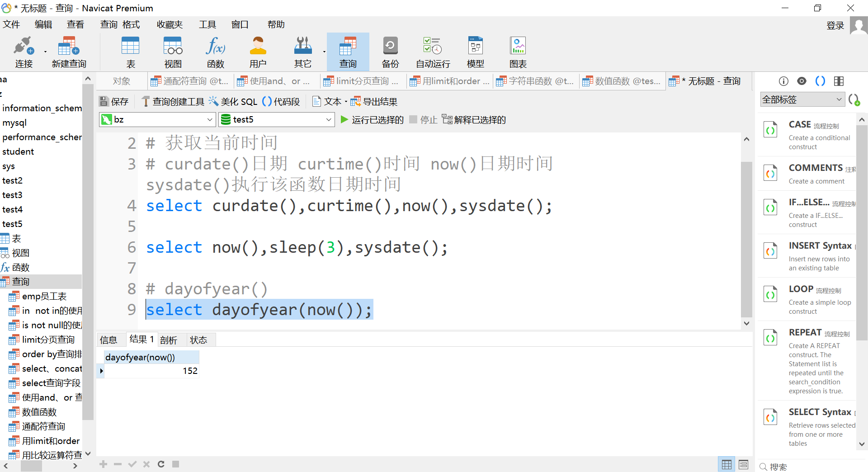Open the 文本 dropdown arrow
Image resolution: width=868 pixels, height=472 pixels.
click(346, 102)
